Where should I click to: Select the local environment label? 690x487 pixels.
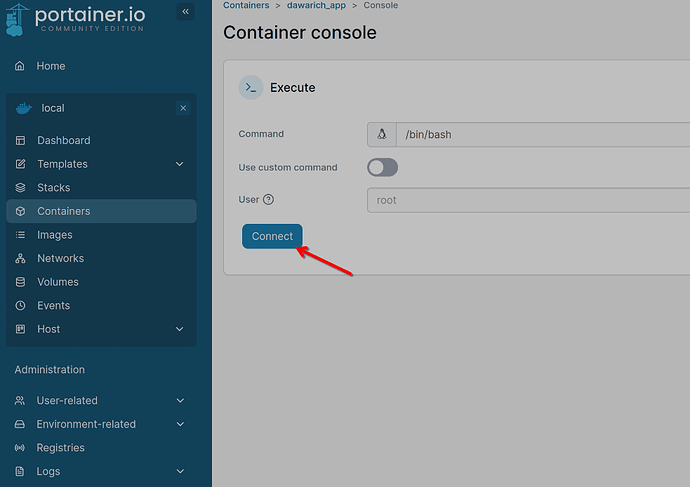53,108
